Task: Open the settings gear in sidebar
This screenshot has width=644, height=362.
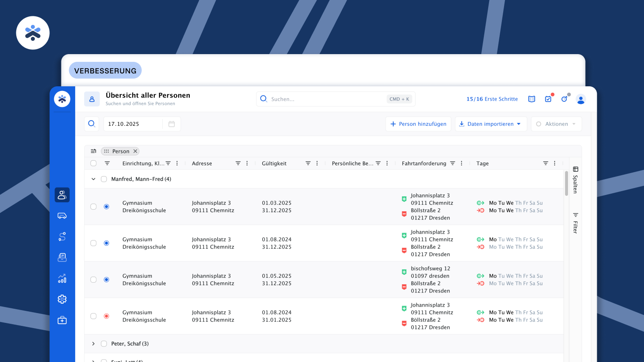Action: pos(62,299)
